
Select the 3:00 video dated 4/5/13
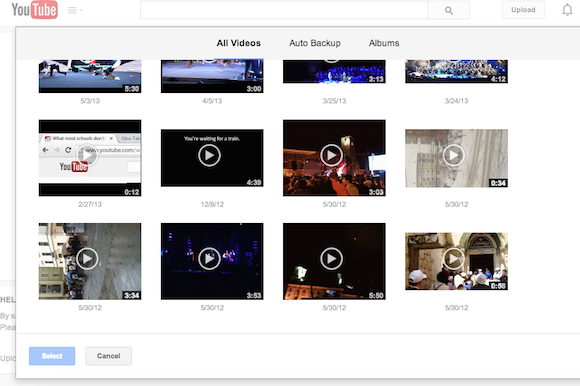pyautogui.click(x=212, y=76)
